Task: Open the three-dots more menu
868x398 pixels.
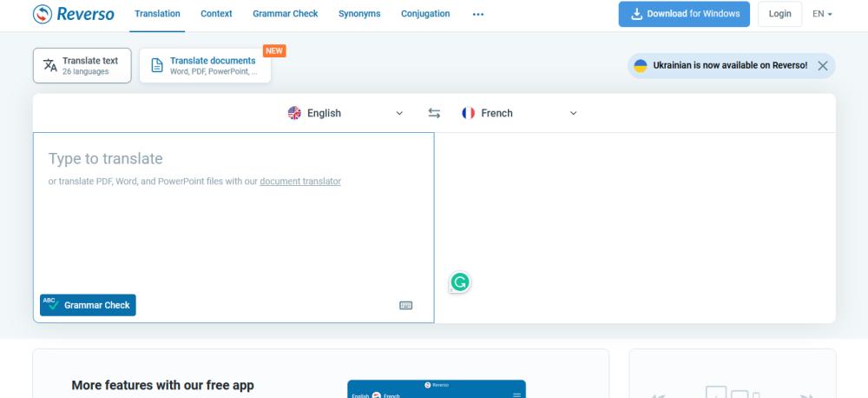Action: pyautogui.click(x=478, y=15)
